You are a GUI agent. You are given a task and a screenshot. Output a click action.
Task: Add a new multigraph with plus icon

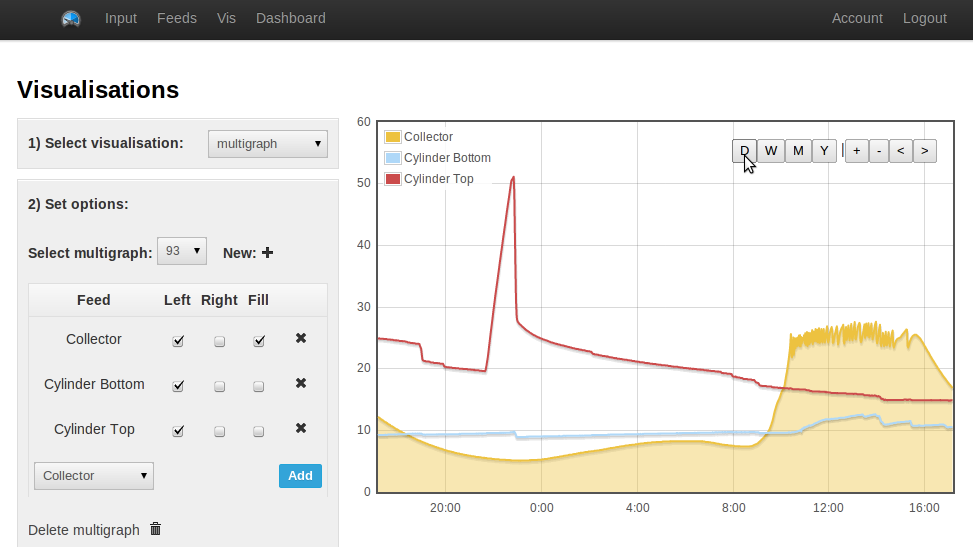click(x=267, y=253)
